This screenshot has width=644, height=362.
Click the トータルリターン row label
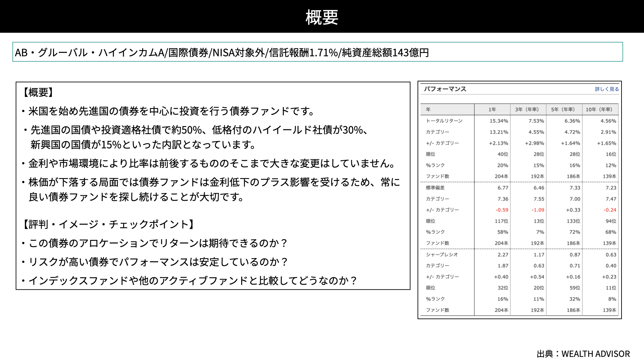[x=444, y=121]
